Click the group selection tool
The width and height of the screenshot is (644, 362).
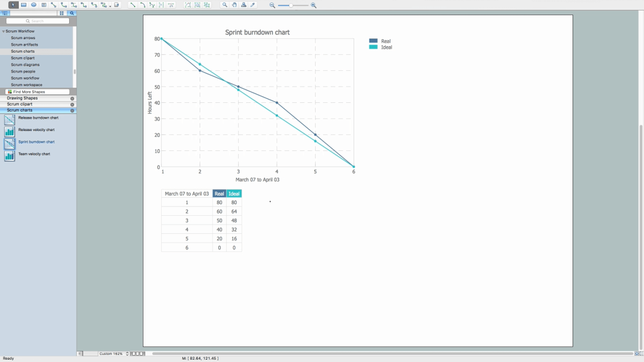[197, 5]
